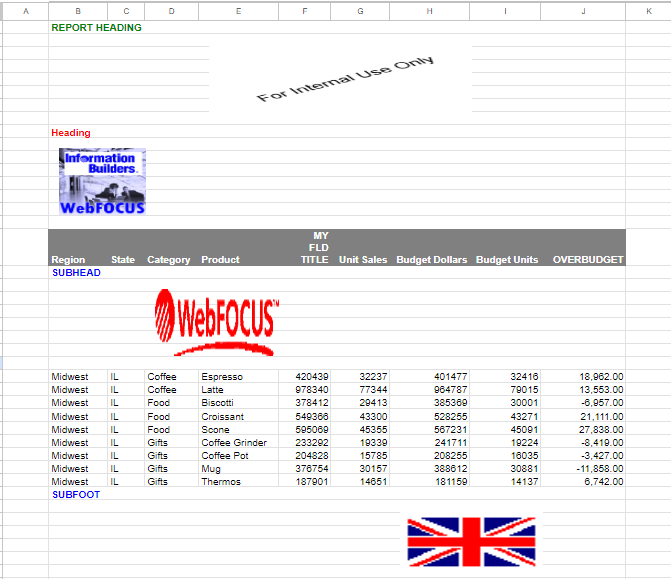Click the MY FLD TITLE column title
This screenshot has width=671, height=579.
(315, 248)
